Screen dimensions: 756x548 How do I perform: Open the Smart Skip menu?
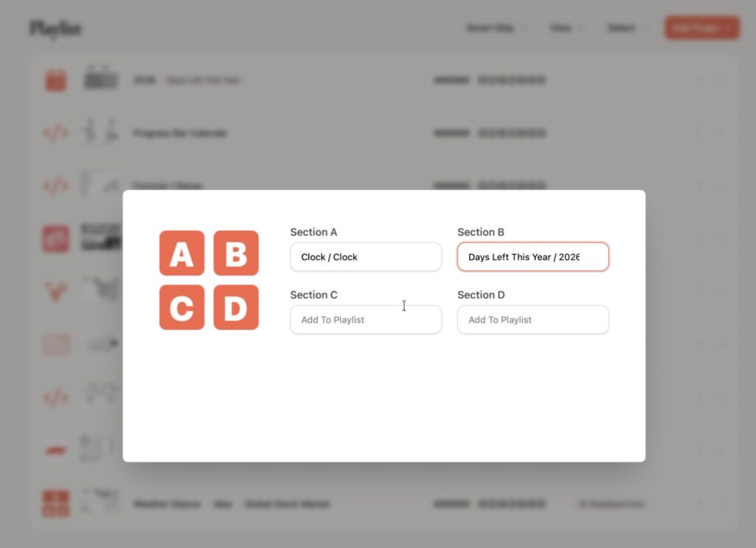pos(495,28)
